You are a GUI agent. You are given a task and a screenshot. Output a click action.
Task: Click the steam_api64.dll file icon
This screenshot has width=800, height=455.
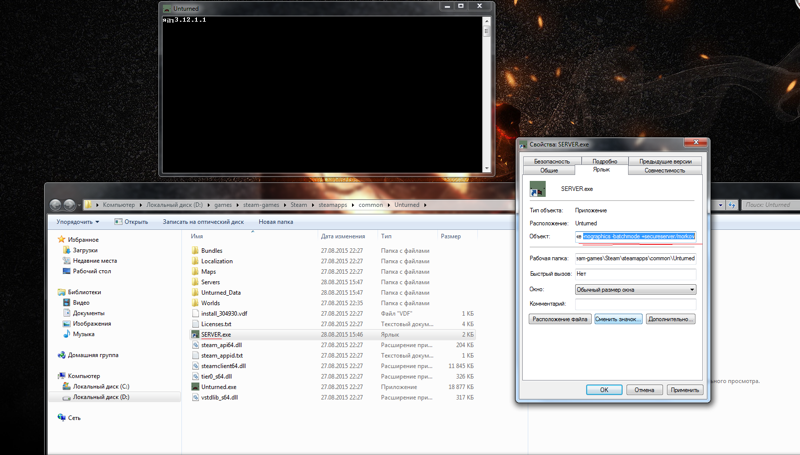[x=195, y=345]
